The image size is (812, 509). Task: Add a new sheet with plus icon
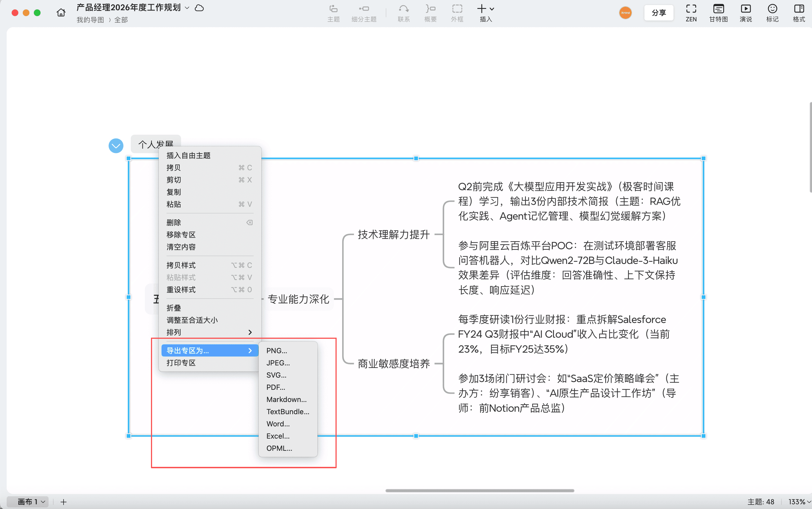click(x=63, y=502)
